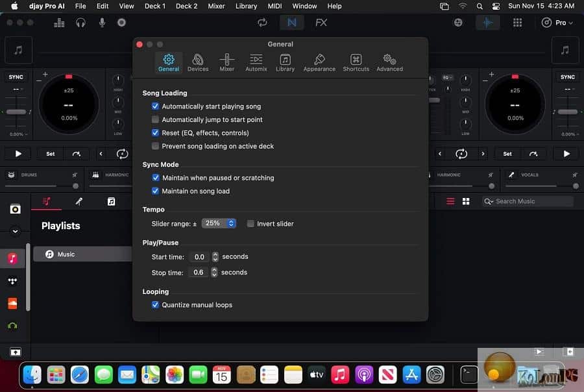The image size is (584, 392).
Task: Open the Automix preferences tab
Action: (x=256, y=62)
